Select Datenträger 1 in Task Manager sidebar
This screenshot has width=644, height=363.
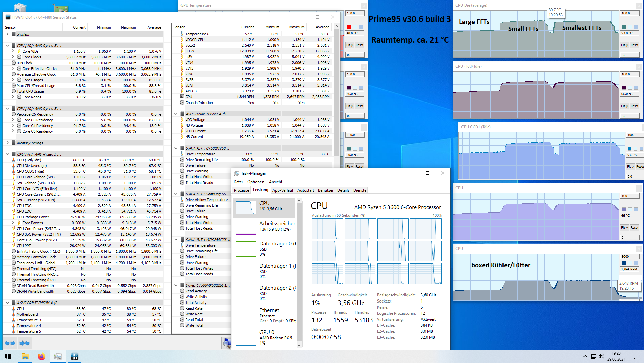coord(265,271)
